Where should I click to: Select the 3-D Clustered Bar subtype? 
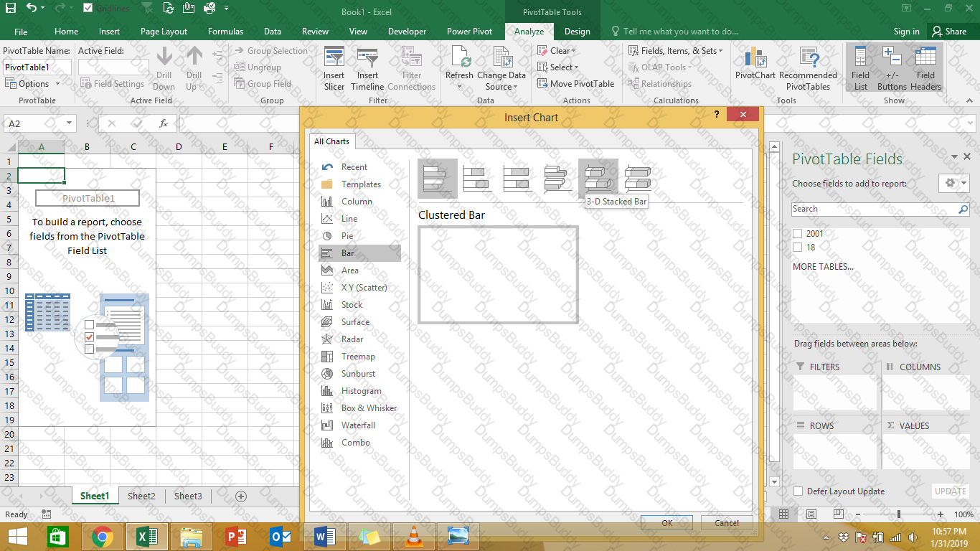(x=557, y=178)
